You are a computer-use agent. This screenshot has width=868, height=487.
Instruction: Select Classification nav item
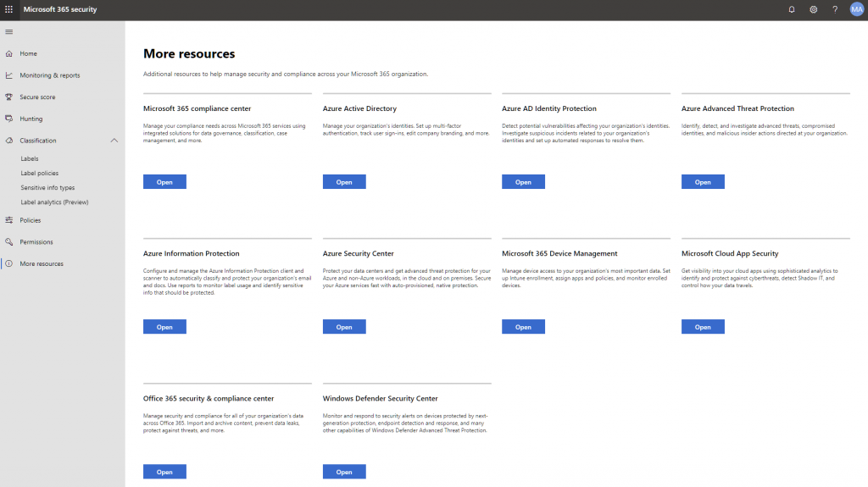tap(38, 141)
